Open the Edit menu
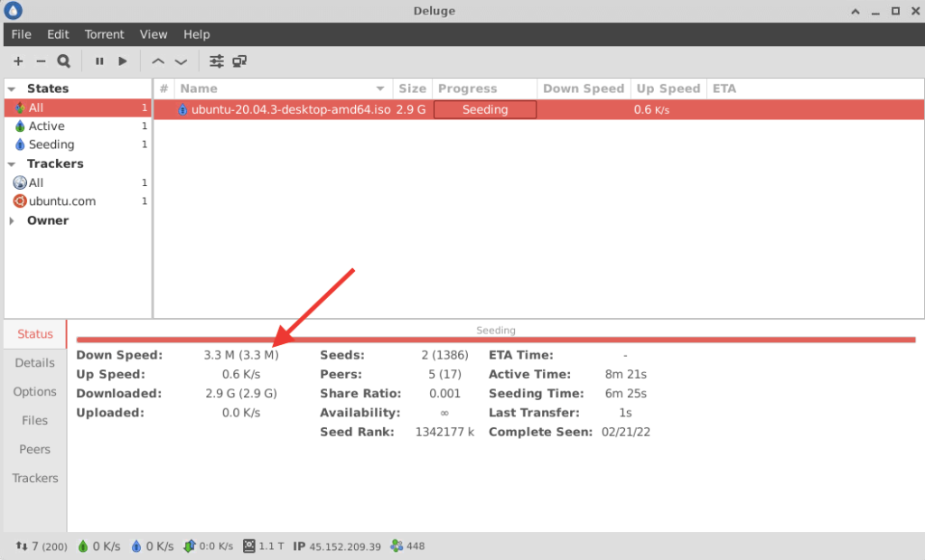925x560 pixels. point(58,34)
